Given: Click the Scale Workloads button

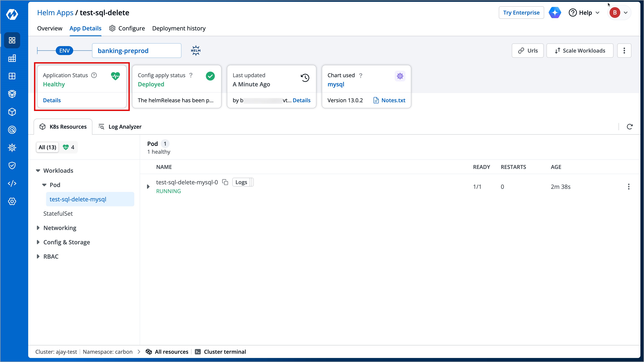Looking at the screenshot, I should click(580, 51).
